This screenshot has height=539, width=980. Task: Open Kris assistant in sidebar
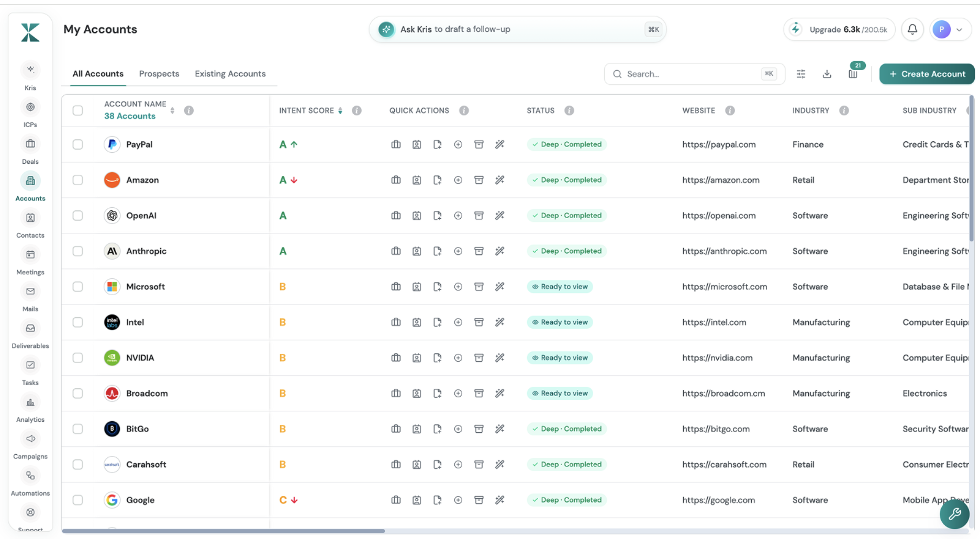(30, 76)
